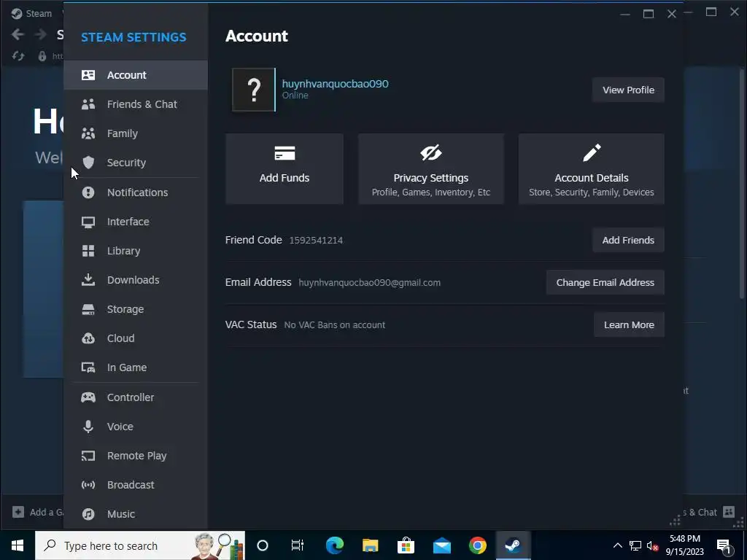Image resolution: width=747 pixels, height=560 pixels.
Task: Click Change Email Address button
Action: (x=605, y=282)
